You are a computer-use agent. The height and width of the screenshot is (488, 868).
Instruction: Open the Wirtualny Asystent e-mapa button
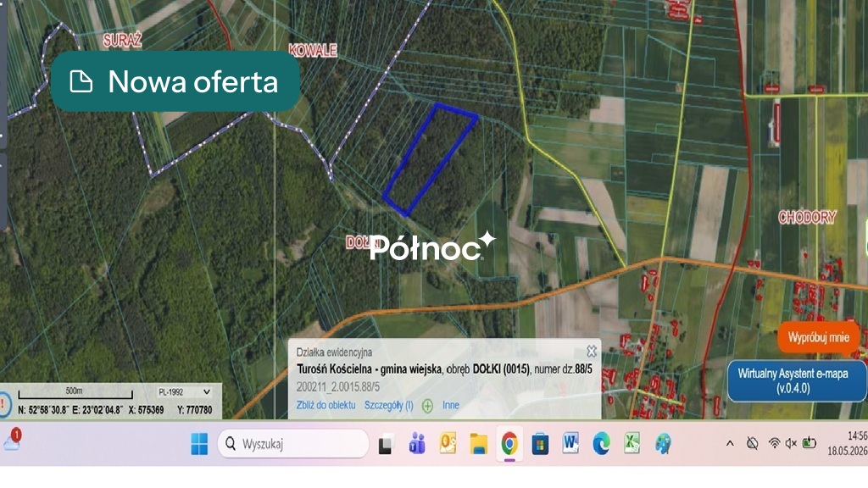point(796,380)
